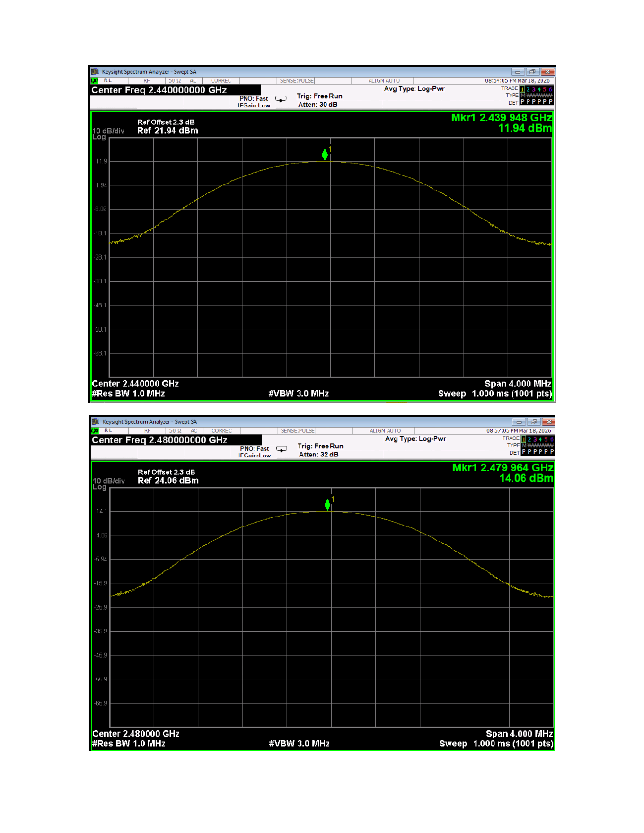Click the LXI indicator in bottom analyzer status bar
Viewport: 644px width, 833px height.
pos(95,430)
